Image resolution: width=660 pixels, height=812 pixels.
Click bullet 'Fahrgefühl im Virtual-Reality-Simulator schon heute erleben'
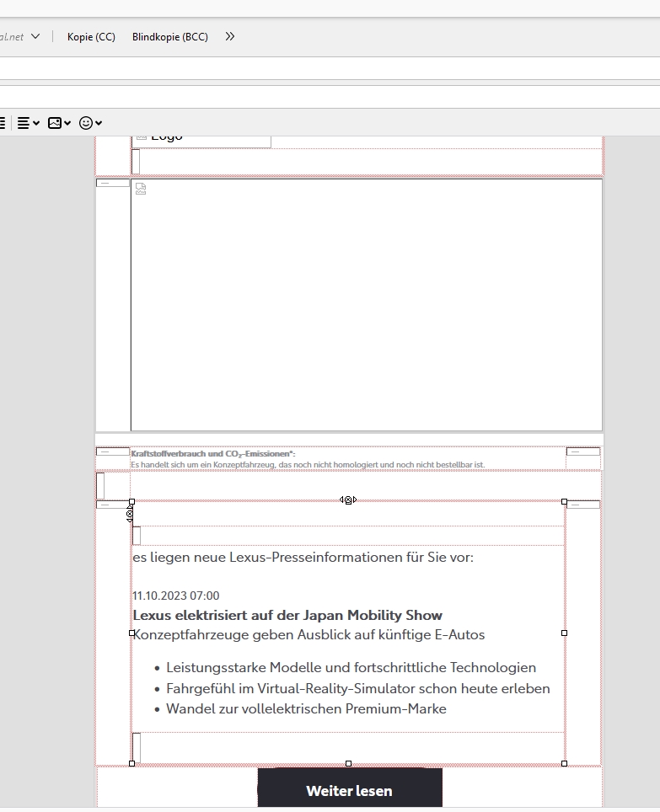click(x=358, y=689)
